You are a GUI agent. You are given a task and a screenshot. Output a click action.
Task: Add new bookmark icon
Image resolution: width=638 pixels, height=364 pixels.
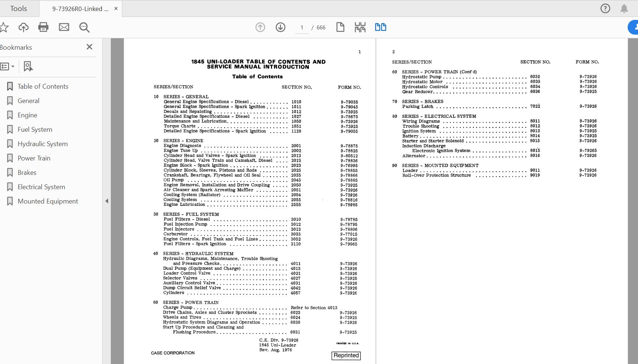(x=28, y=67)
